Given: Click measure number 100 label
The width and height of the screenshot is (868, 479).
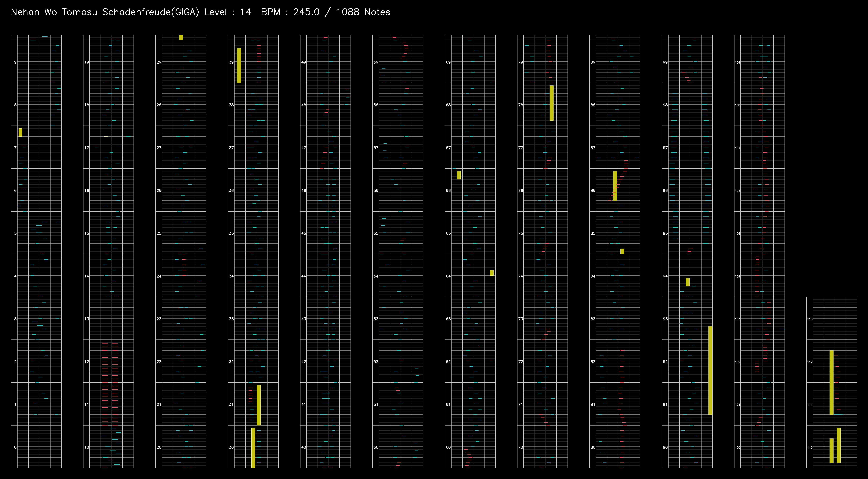Looking at the screenshot, I should pyautogui.click(x=738, y=448).
